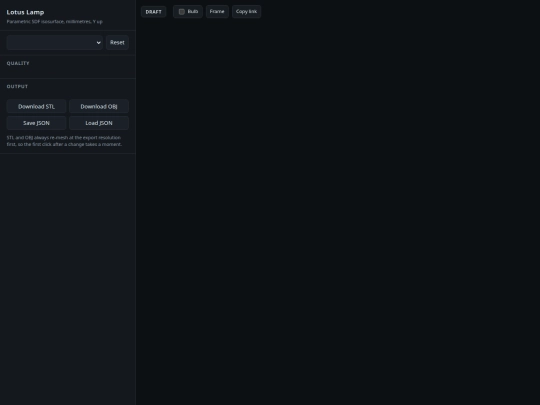
Task: Click the OUTPUT section heading
Action: 17,86
